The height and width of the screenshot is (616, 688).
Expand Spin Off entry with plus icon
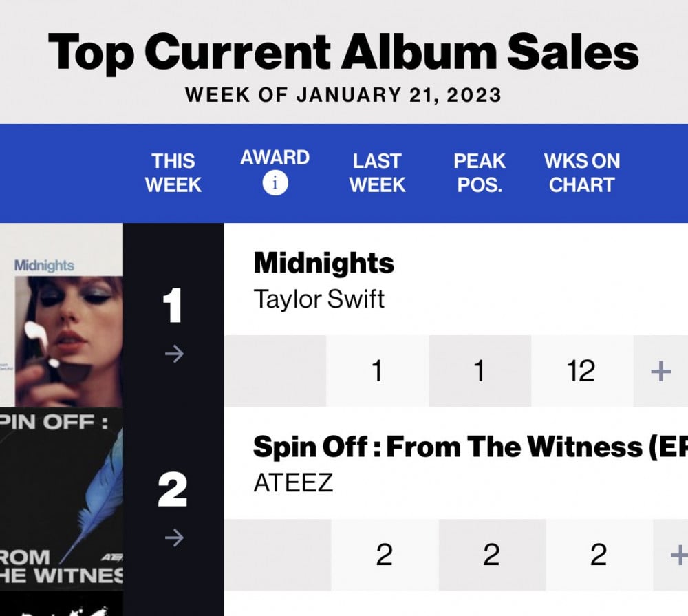point(679,555)
